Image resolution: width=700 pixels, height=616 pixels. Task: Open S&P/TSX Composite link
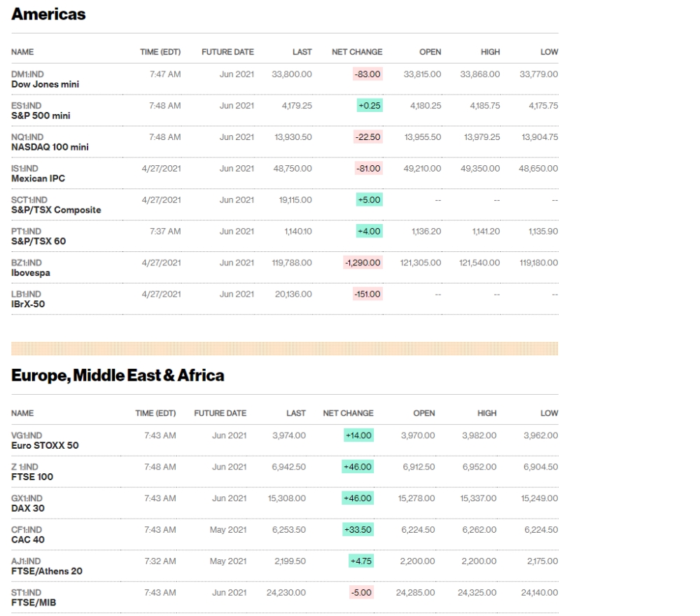click(56, 210)
